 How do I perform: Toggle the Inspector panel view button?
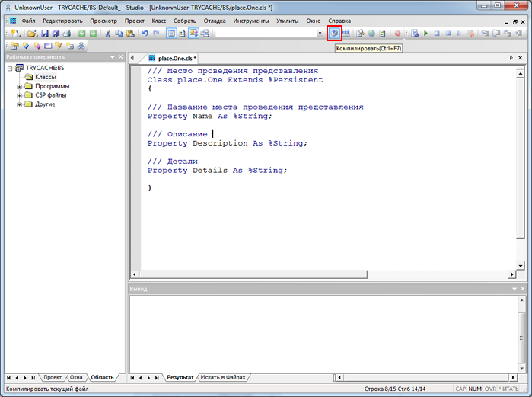pyautogui.click(x=183, y=34)
